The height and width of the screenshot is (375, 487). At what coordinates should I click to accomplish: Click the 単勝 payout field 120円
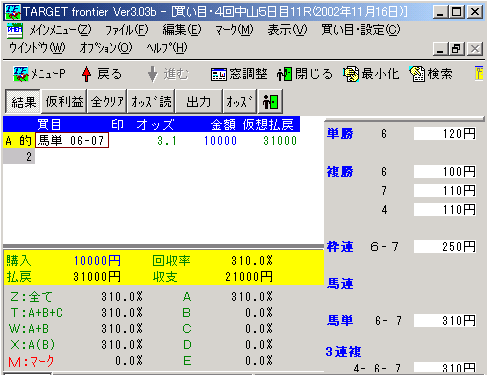pyautogui.click(x=445, y=134)
